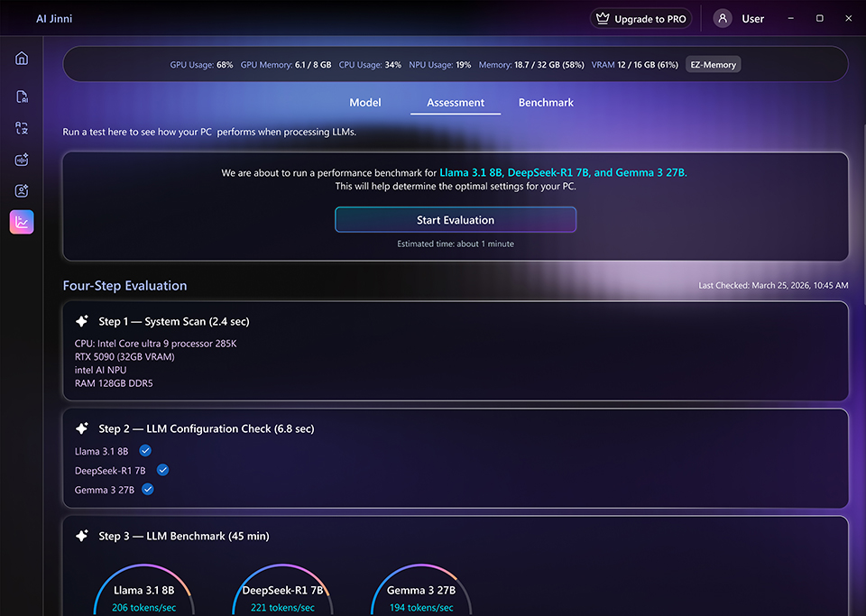
Task: Open the Home page from sidebar
Action: (x=22, y=58)
